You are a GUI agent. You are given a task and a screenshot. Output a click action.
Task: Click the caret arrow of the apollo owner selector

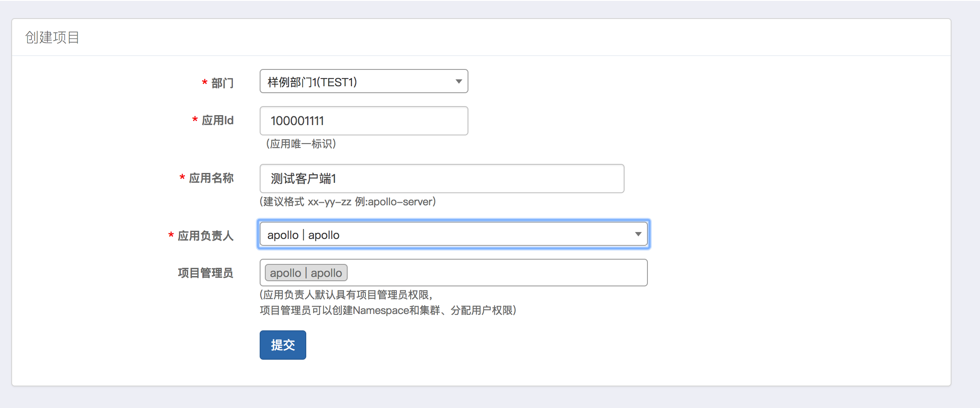(638, 234)
